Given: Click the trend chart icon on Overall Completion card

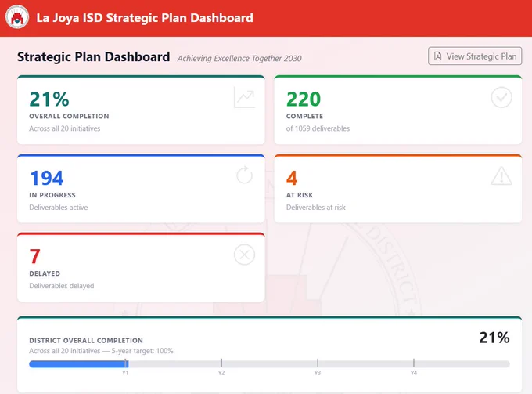Looking at the screenshot, I should coord(244,97).
